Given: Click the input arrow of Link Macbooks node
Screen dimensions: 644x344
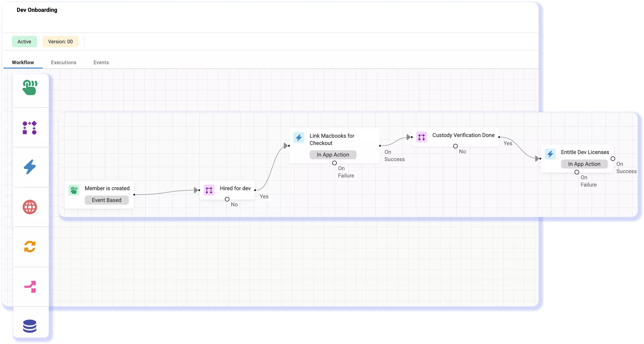Looking at the screenshot, I should tap(286, 146).
